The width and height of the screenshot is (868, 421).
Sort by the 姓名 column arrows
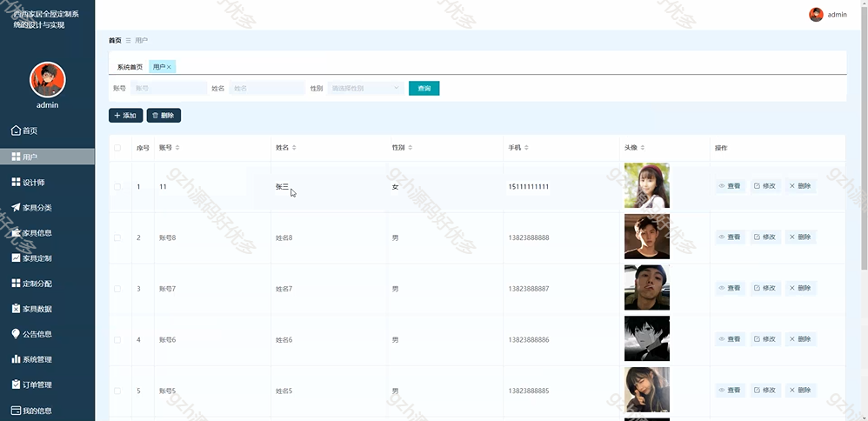(x=295, y=148)
